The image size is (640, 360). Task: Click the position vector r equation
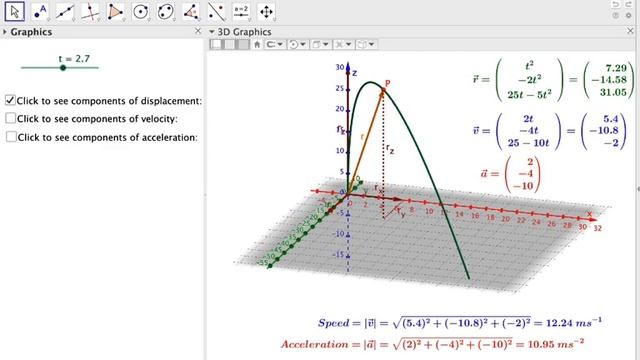point(554,80)
